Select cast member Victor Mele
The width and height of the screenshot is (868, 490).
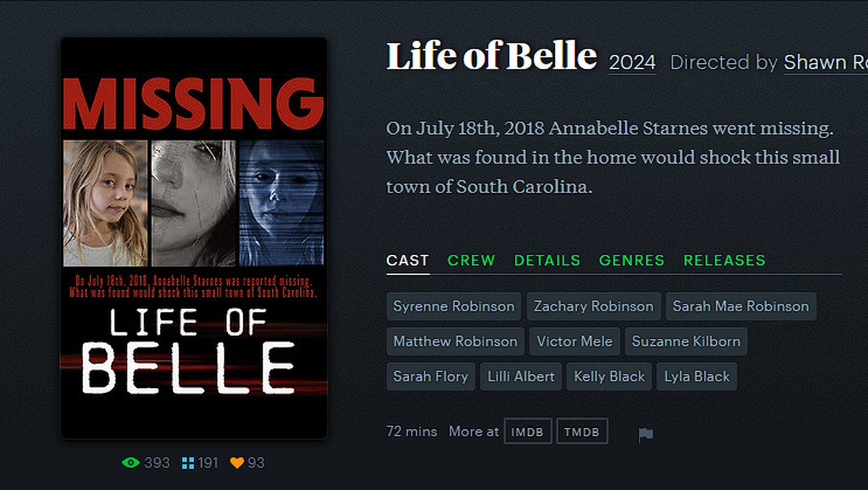(x=574, y=341)
